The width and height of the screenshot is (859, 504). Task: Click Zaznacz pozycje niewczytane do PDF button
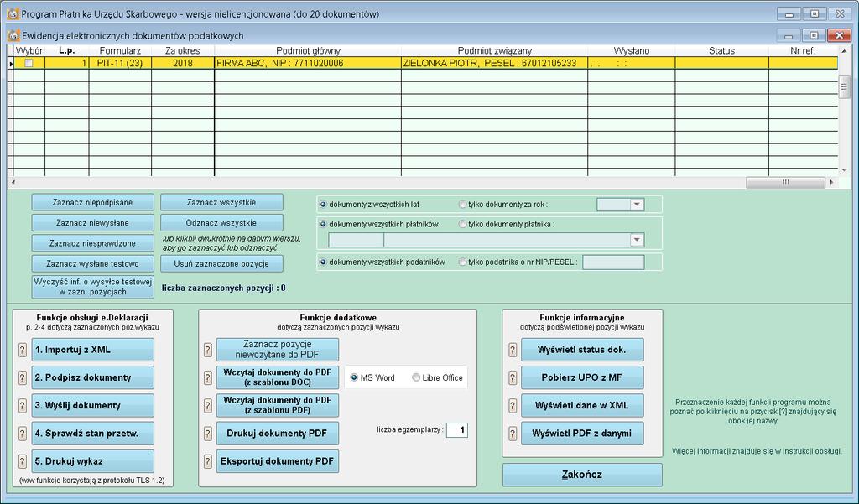pos(278,350)
